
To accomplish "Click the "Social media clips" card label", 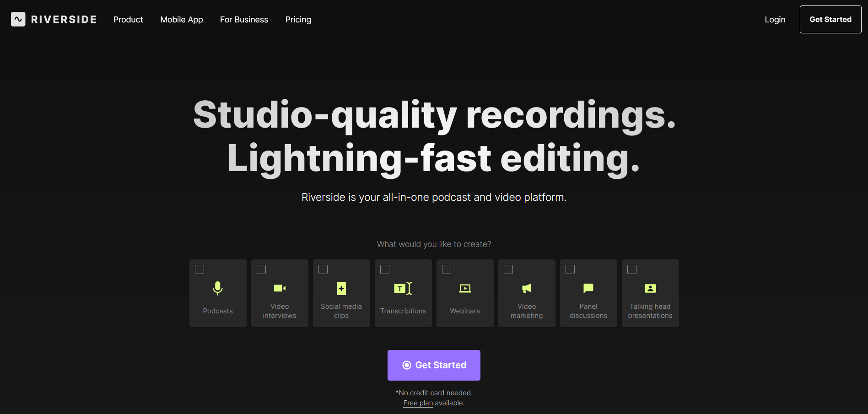I will tap(341, 311).
